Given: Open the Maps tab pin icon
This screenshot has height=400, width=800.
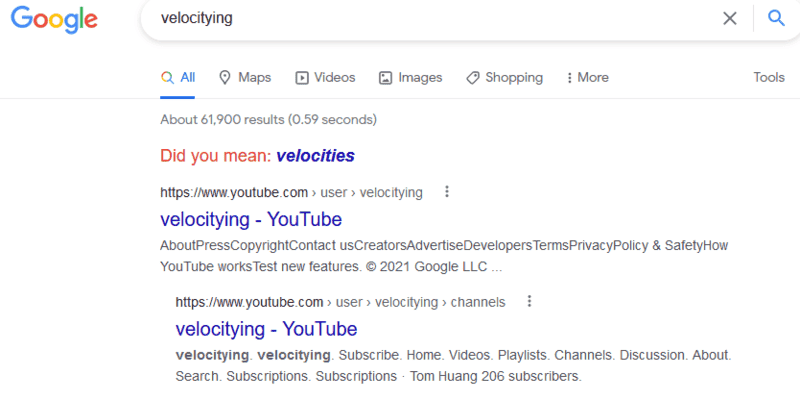Looking at the screenshot, I should pyautogui.click(x=225, y=78).
